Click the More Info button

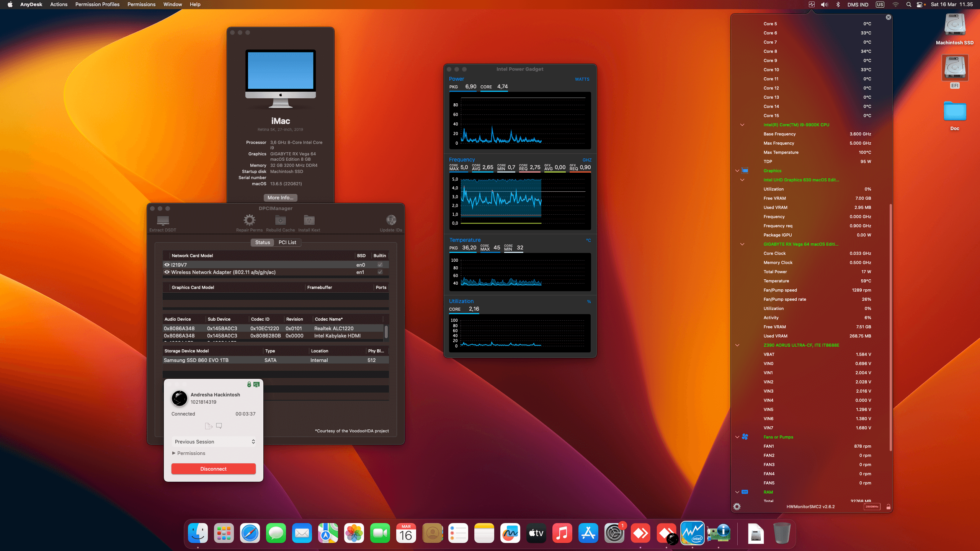pos(280,197)
